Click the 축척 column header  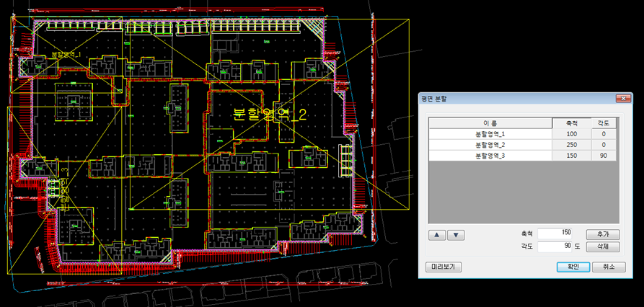click(571, 123)
